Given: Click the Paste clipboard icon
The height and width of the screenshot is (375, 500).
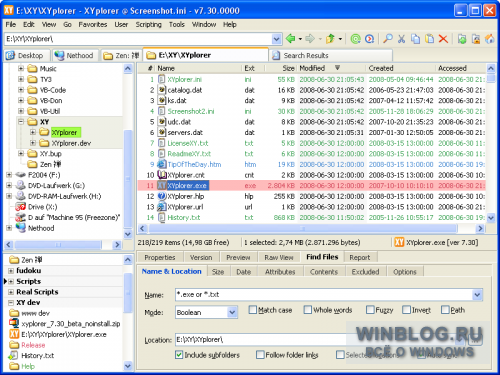Looking at the screenshot, I should click(430, 39).
